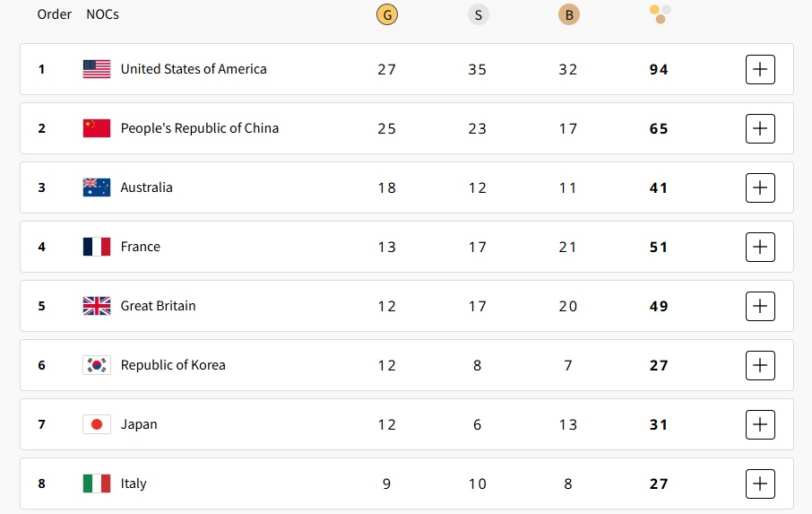Click the gold medal column icon

coord(387,14)
